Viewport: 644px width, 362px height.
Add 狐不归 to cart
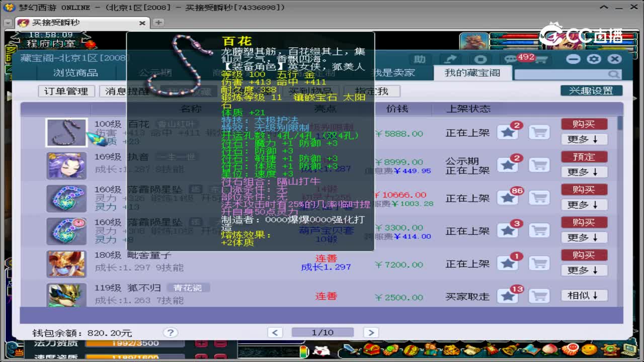click(539, 296)
